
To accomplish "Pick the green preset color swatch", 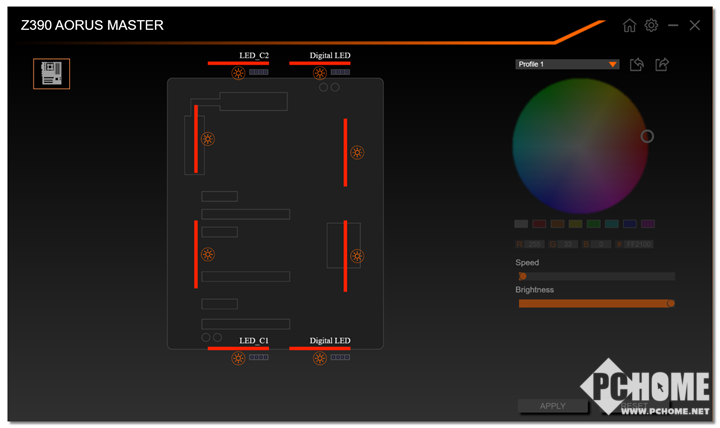I will (593, 224).
